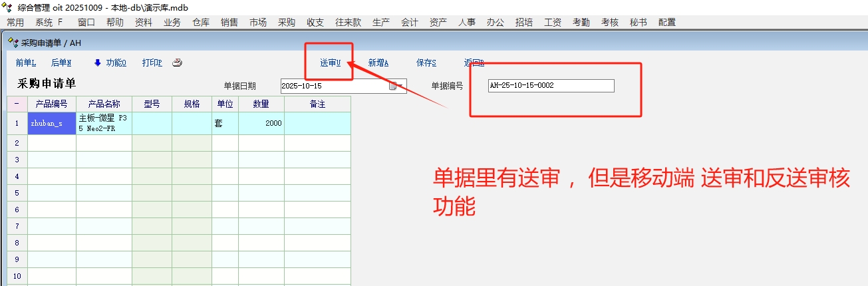Click 送审 to submit for approval

330,63
